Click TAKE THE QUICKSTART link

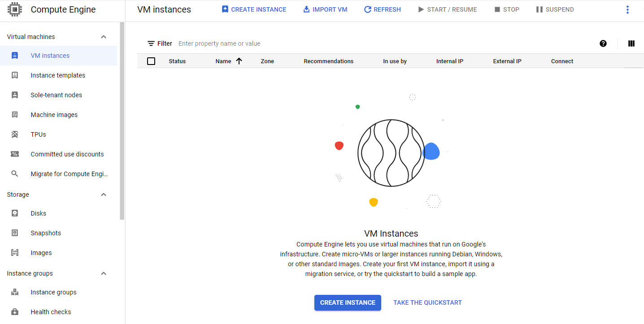[x=427, y=302]
